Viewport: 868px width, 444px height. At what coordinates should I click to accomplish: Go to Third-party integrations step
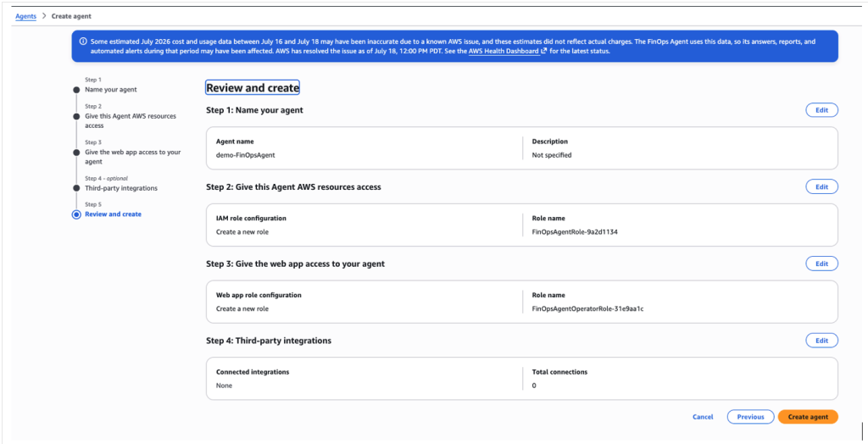pyautogui.click(x=120, y=188)
